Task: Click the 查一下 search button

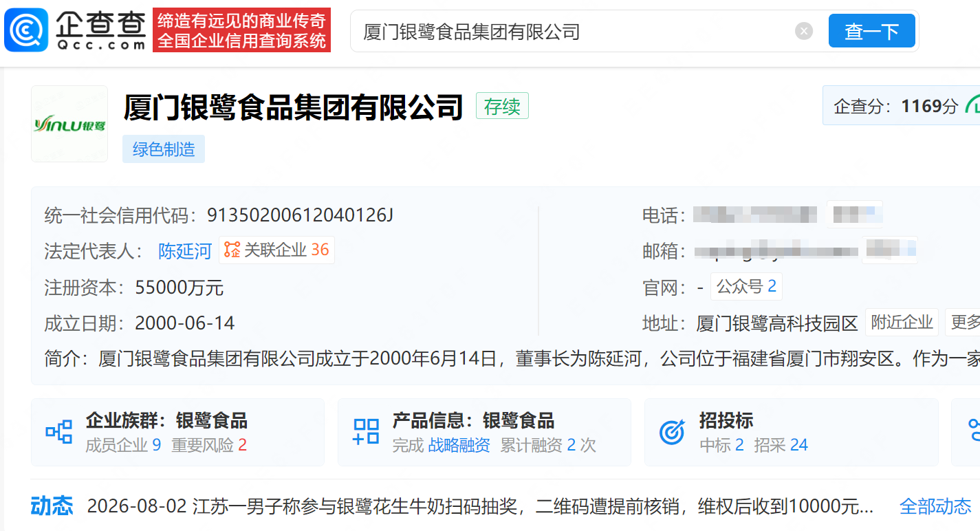Action: pyautogui.click(x=871, y=31)
